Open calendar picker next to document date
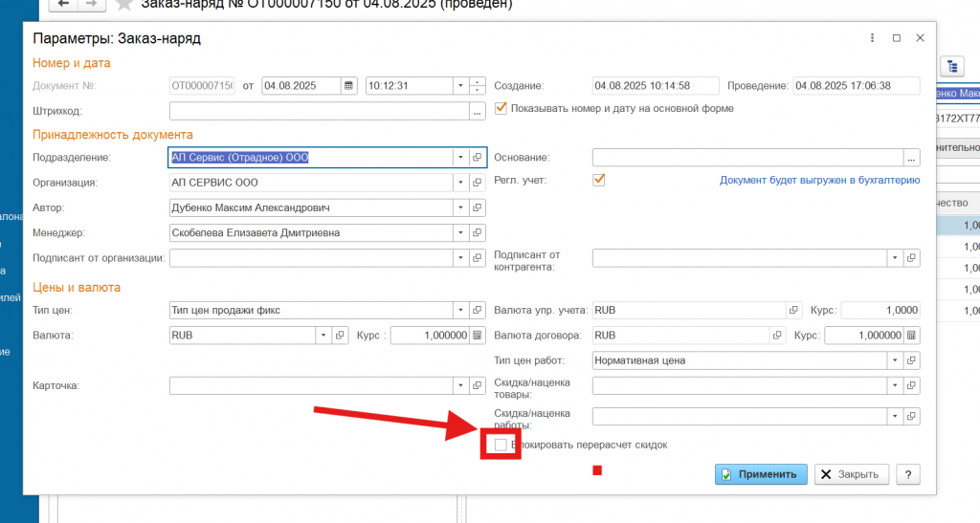 (349, 86)
